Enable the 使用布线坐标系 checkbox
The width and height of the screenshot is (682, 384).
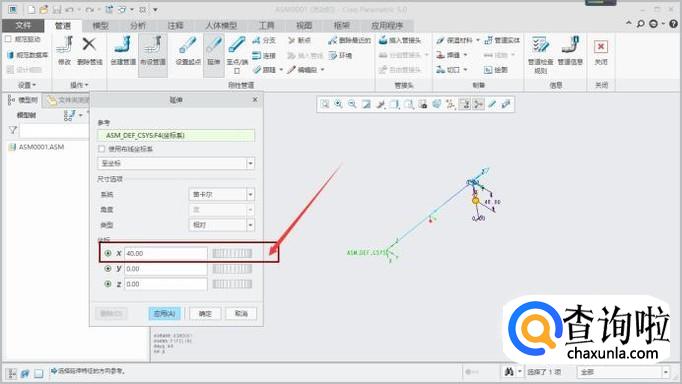pos(102,149)
